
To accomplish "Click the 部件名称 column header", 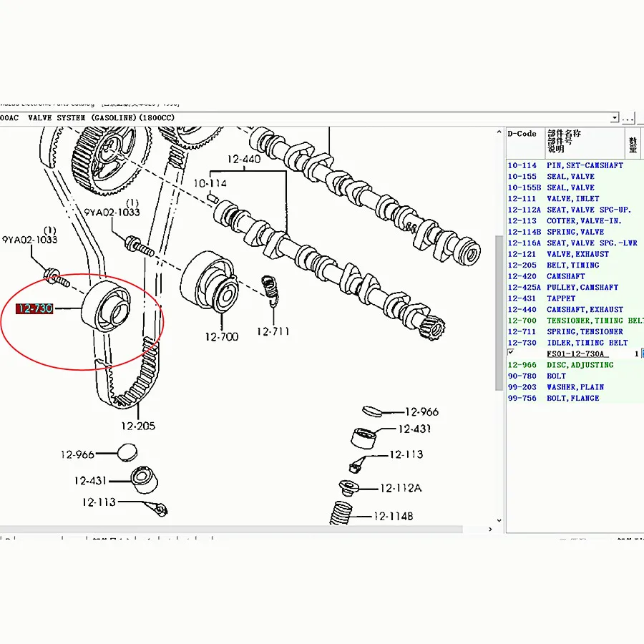I will 585,143.
